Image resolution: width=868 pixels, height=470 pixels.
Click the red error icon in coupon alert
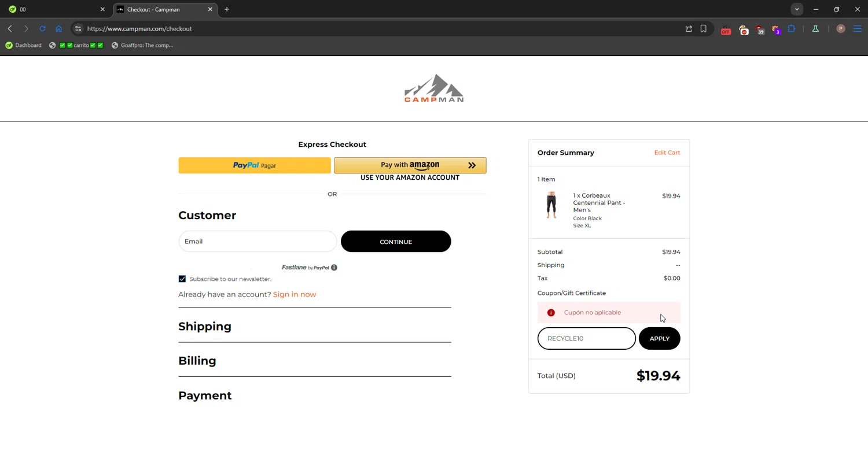pos(551,313)
